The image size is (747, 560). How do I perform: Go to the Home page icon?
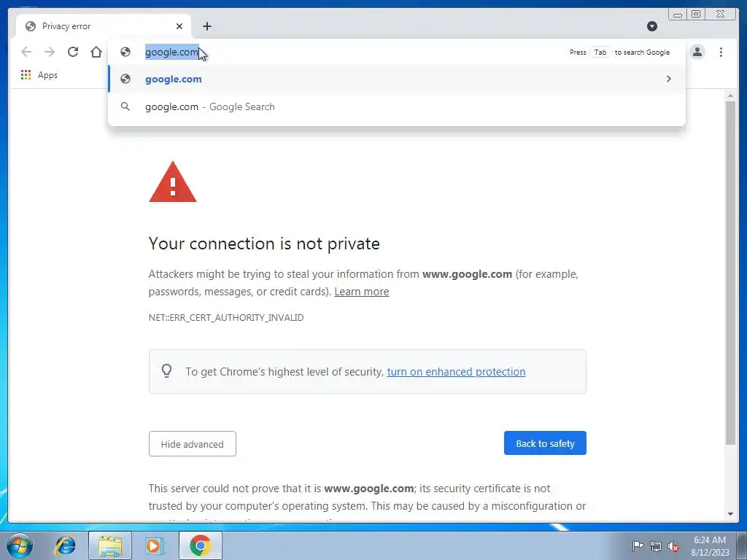(x=96, y=52)
